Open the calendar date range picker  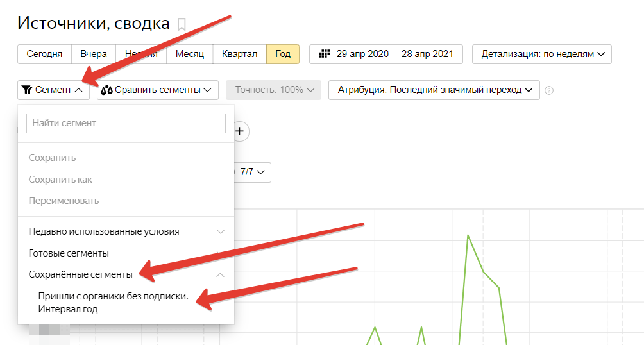click(386, 54)
